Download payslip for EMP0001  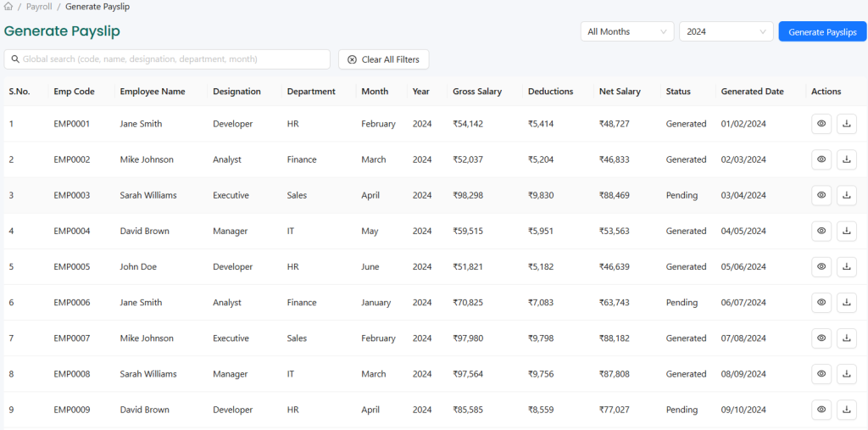pos(846,124)
